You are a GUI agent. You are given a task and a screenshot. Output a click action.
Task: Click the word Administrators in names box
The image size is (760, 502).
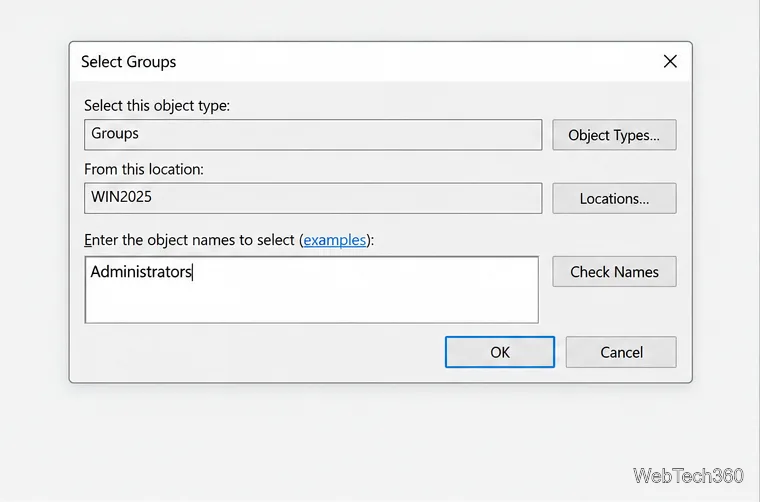point(141,272)
